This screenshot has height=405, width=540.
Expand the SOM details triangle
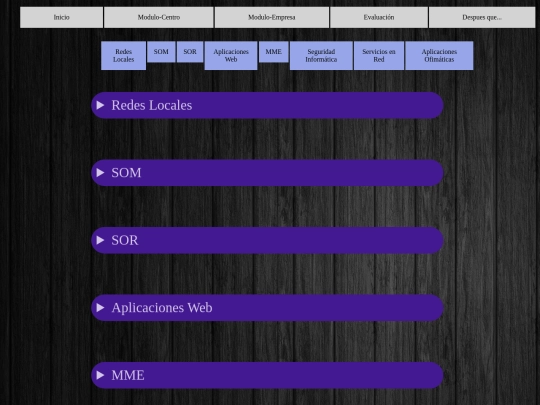point(100,173)
